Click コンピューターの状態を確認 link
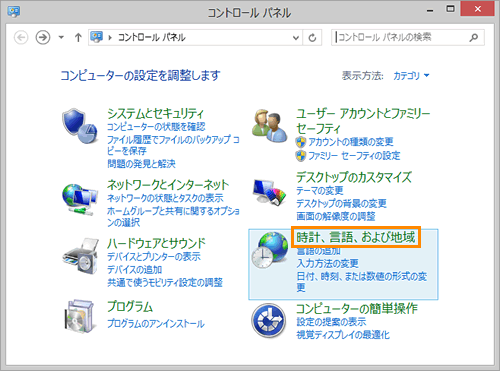Image resolution: width=500 pixels, height=371 pixels. coord(156,127)
